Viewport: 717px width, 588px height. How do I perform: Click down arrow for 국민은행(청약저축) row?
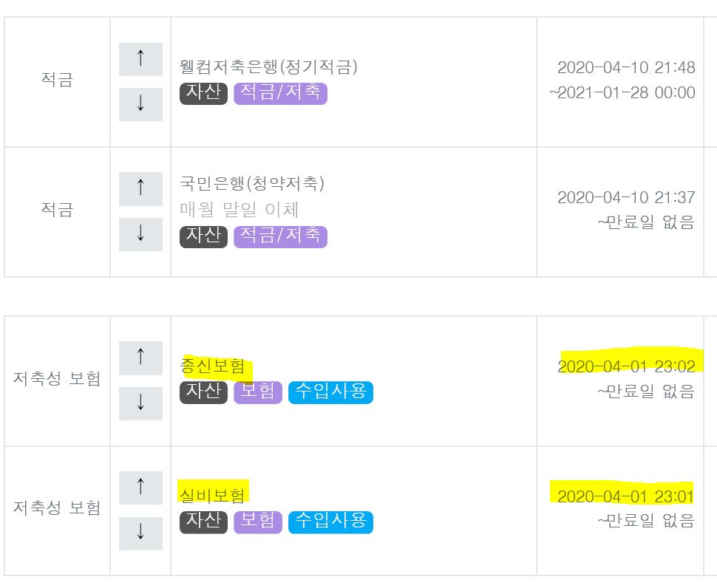click(140, 234)
